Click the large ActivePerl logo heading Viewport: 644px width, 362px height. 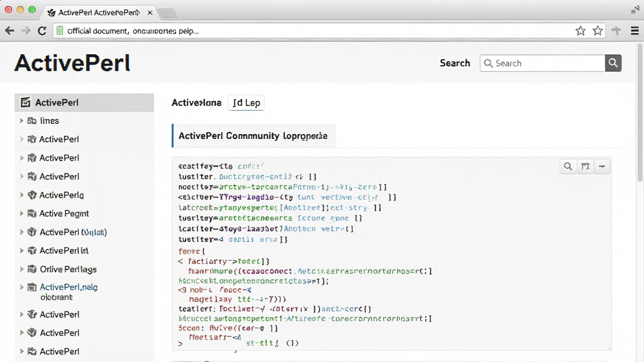point(72,63)
